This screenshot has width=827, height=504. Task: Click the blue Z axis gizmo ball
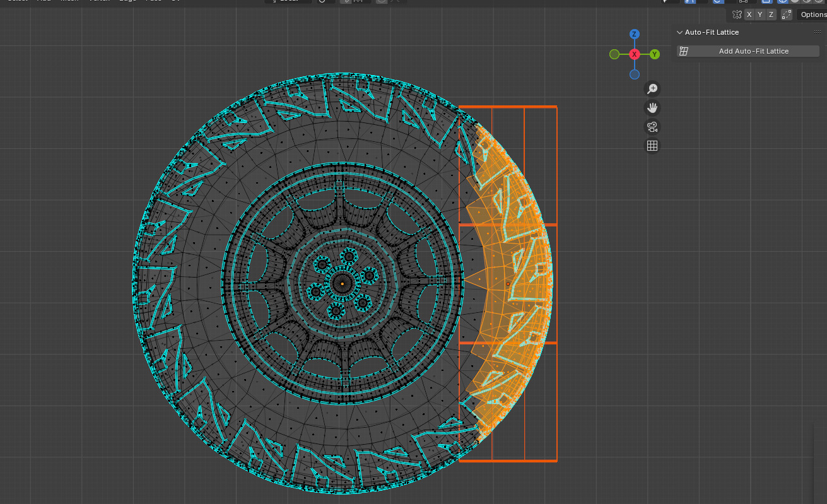click(635, 34)
